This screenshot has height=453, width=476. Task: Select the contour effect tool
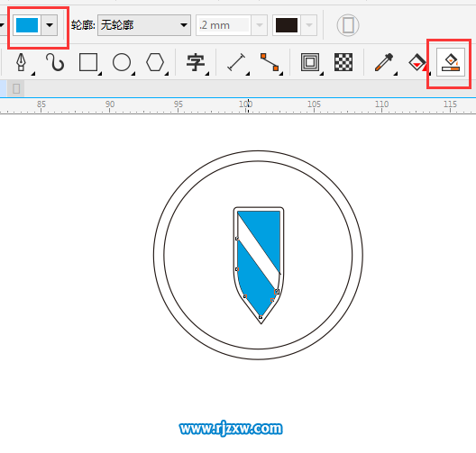310,62
